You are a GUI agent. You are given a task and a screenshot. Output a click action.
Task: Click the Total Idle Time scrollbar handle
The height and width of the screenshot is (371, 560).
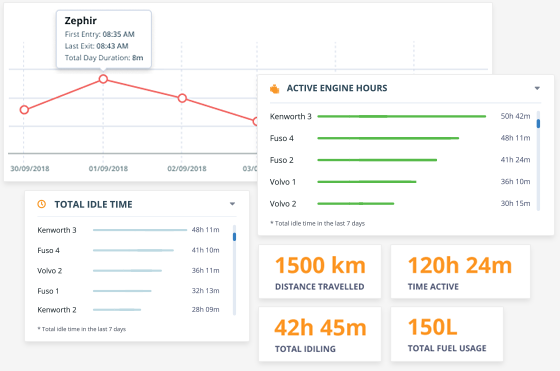point(234,236)
